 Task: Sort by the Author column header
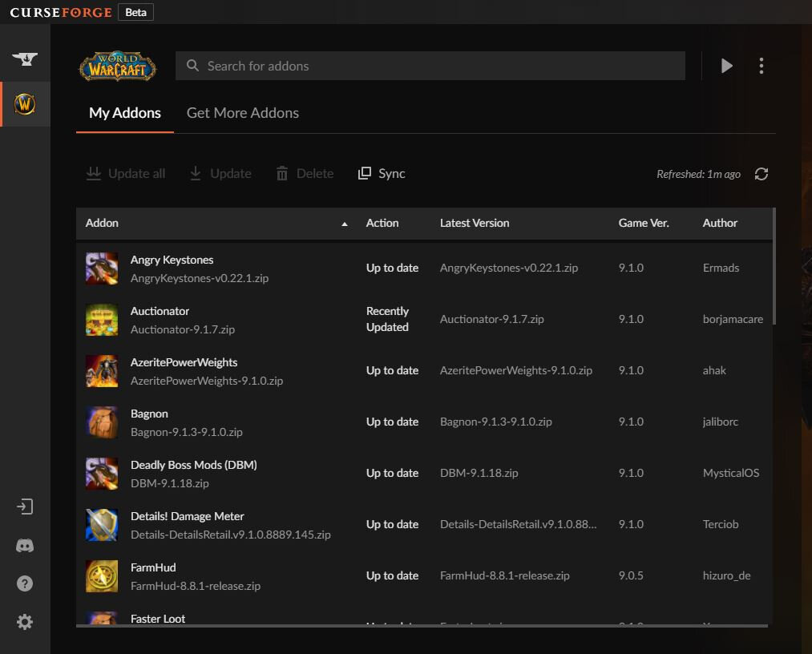[720, 223]
